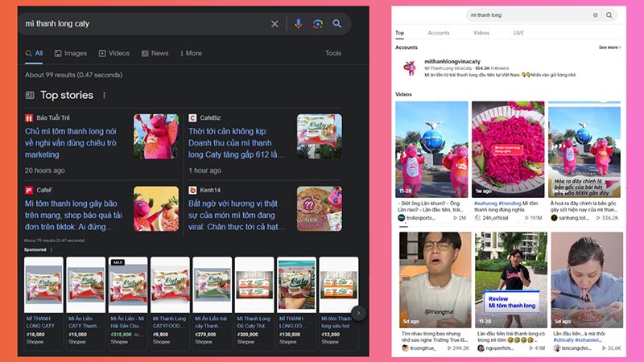Viewport: 644px width, 362px height.
Task: Open MÌ THANH LONG CATY 16,000 product
Action: click(43, 303)
